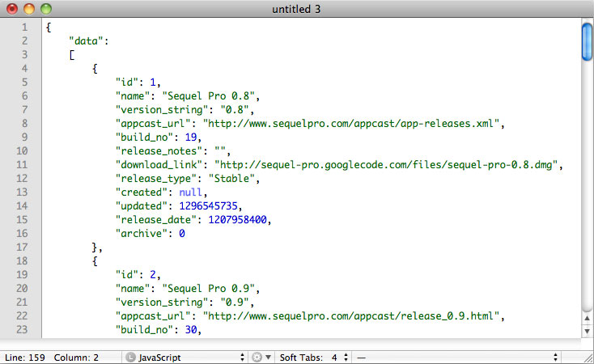Click gutter line number 1

point(24,28)
